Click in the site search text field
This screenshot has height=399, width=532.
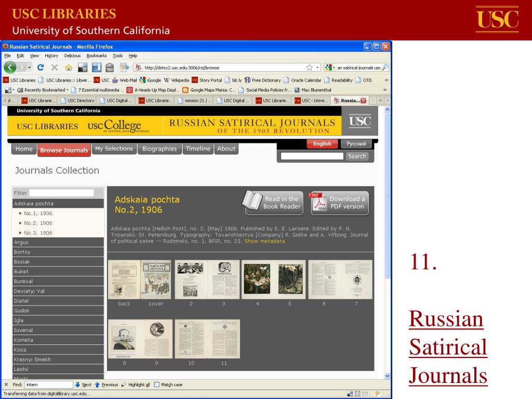coord(312,156)
